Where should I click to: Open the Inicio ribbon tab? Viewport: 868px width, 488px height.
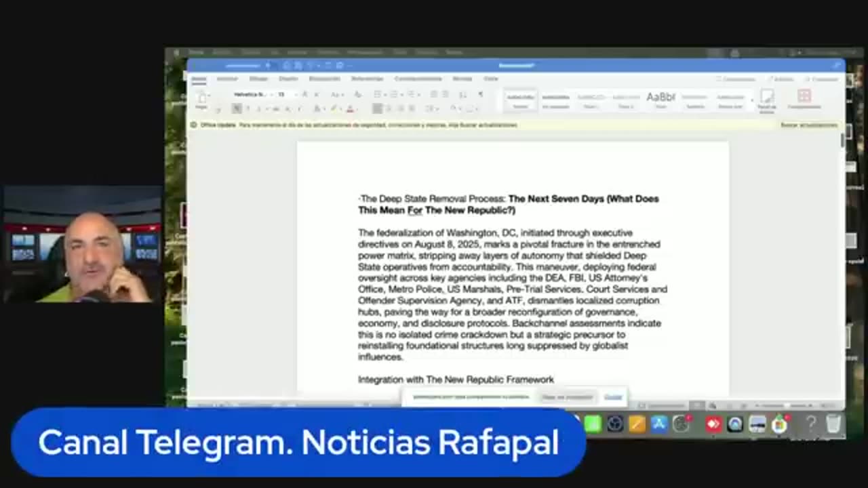tap(198, 79)
